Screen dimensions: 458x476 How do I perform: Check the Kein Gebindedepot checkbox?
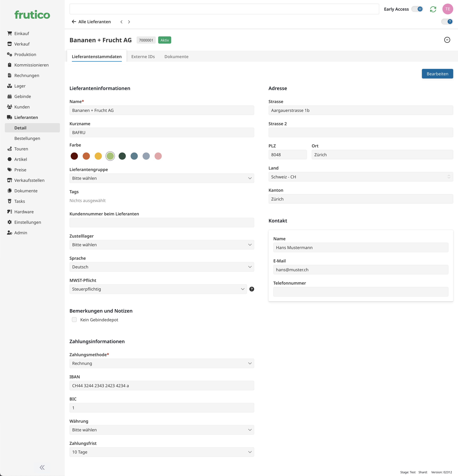(74, 320)
